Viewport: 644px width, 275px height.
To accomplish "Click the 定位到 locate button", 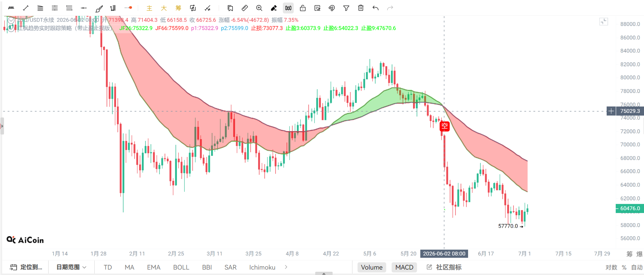I will click(x=26, y=267).
